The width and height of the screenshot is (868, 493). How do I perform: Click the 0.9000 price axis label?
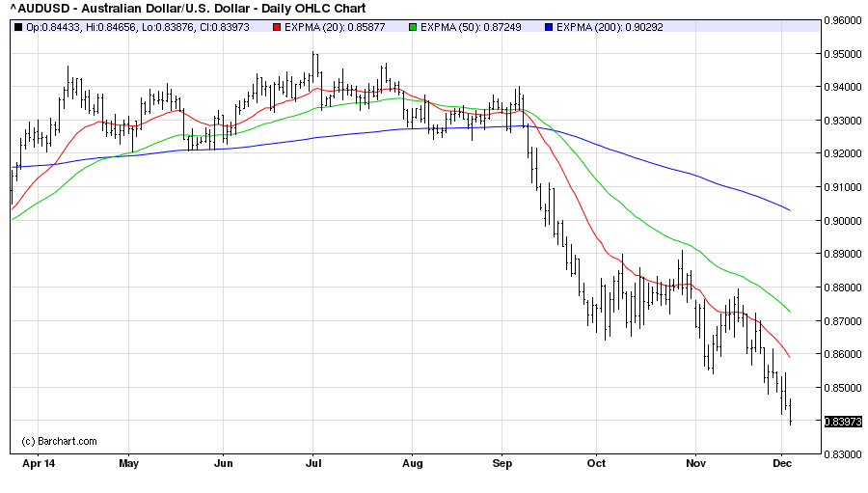[844, 221]
